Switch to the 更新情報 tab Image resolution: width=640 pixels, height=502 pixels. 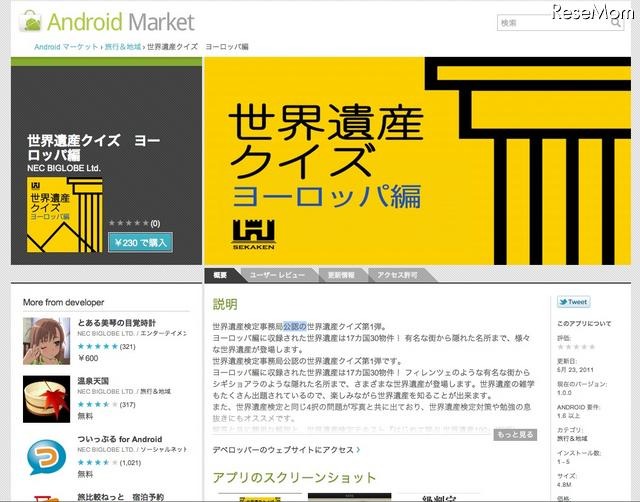pos(341,275)
